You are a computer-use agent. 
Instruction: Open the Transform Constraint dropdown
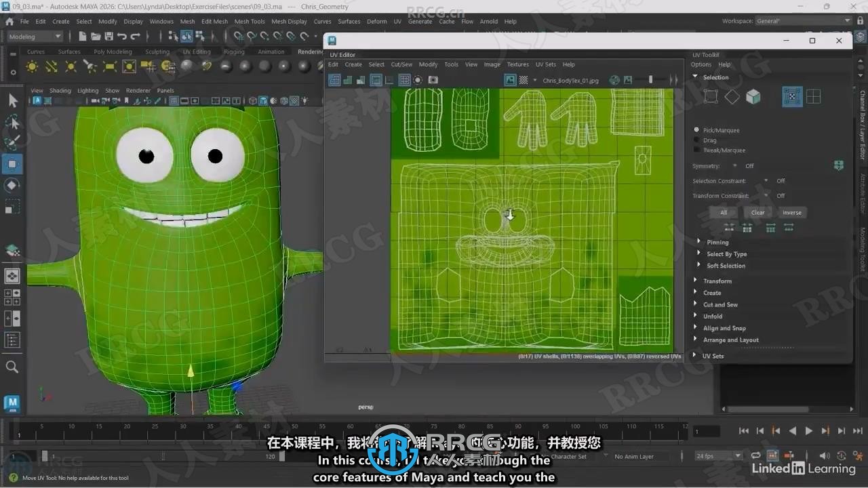pyautogui.click(x=766, y=196)
